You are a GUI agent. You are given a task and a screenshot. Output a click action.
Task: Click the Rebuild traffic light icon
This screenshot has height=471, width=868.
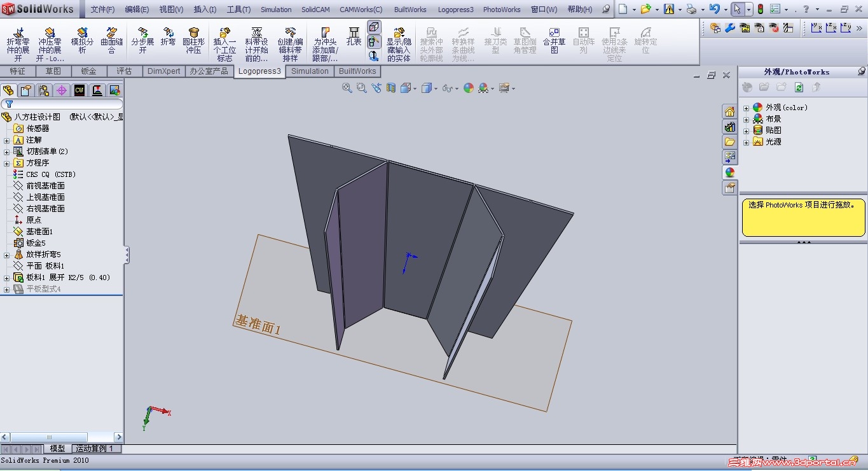pos(761,9)
